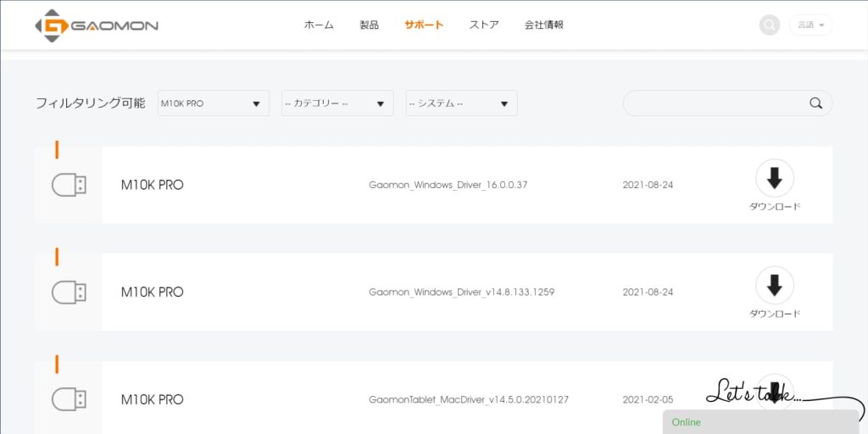Open the search icon in header
This screenshot has height=434, width=868.
pos(770,25)
